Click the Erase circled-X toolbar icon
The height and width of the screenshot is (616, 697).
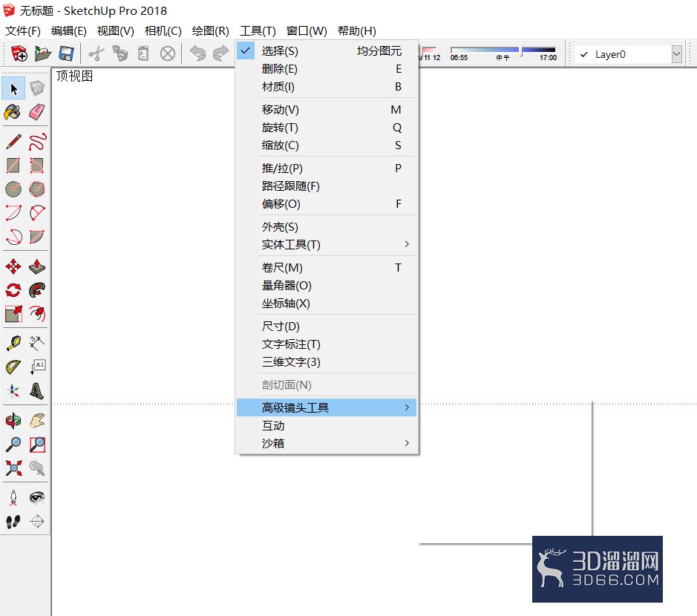pyautogui.click(x=168, y=53)
